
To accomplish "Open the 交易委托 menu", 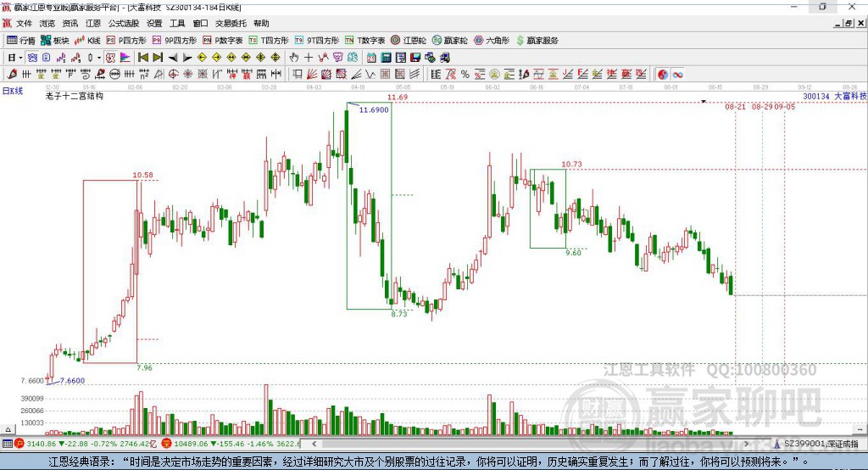I will click(x=231, y=23).
